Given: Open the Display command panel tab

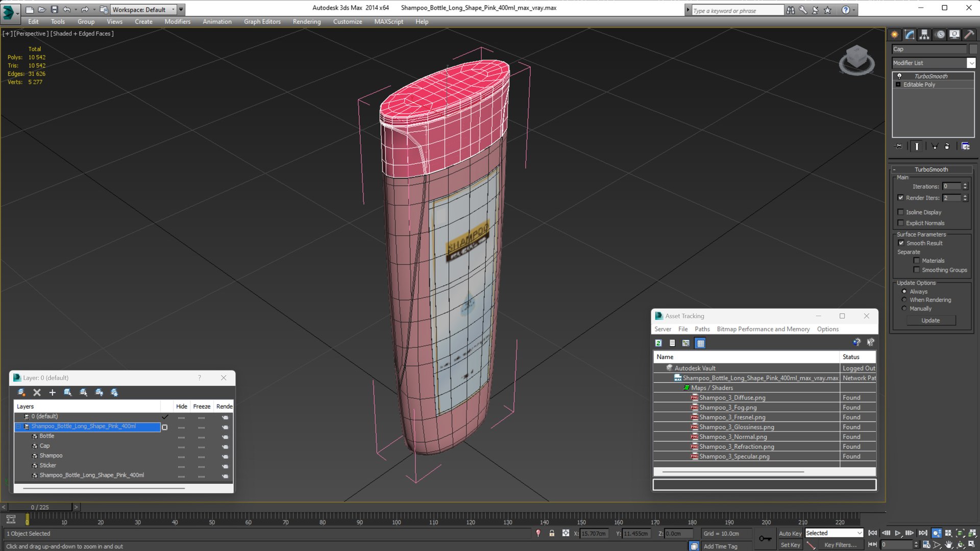Looking at the screenshot, I should [x=954, y=34].
